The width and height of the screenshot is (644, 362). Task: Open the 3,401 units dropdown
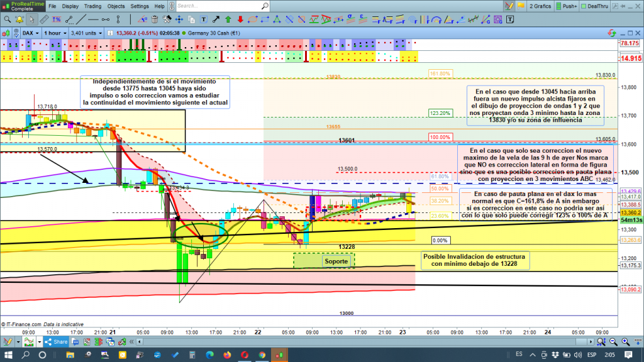(87, 33)
